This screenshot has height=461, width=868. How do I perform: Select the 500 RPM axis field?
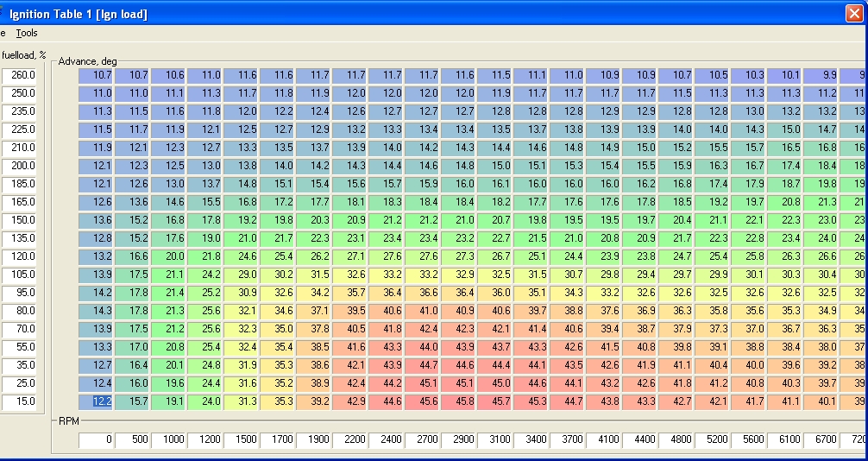(133, 439)
